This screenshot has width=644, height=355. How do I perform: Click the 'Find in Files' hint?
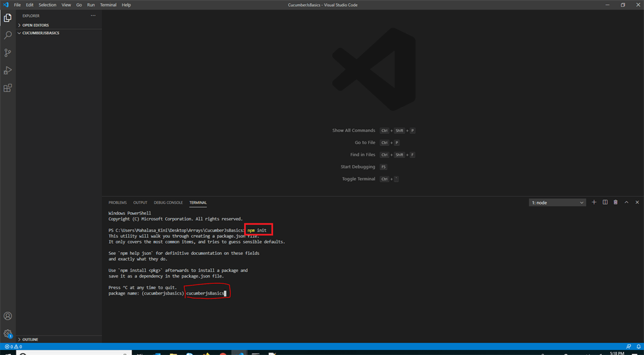click(363, 155)
